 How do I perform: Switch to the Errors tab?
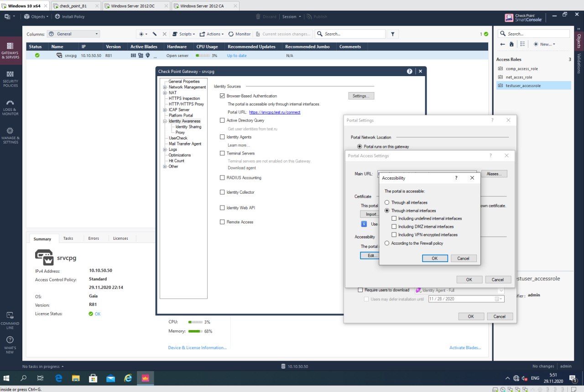click(93, 238)
